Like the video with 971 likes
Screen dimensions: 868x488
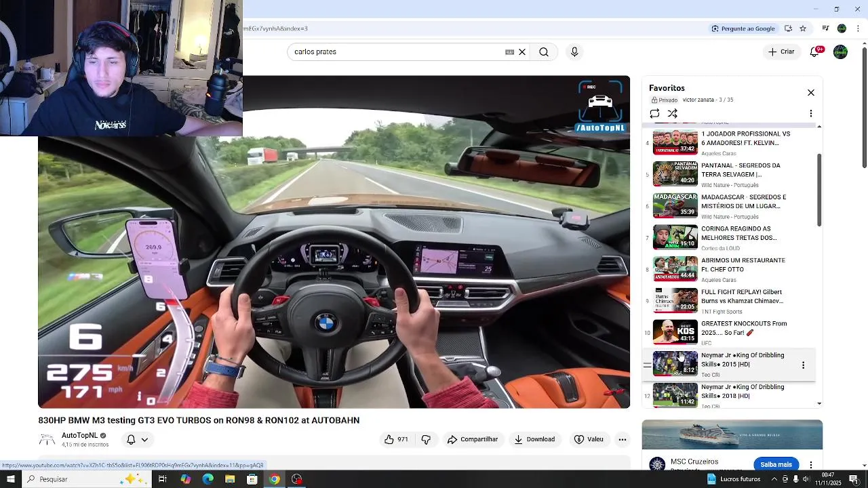(396, 439)
